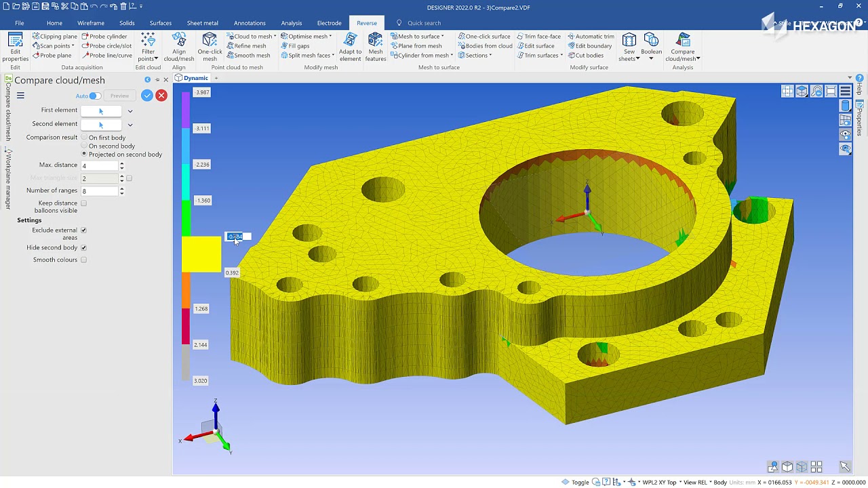868x488 pixels.
Task: Click the Toggle button in status bar
Action: coord(576,483)
